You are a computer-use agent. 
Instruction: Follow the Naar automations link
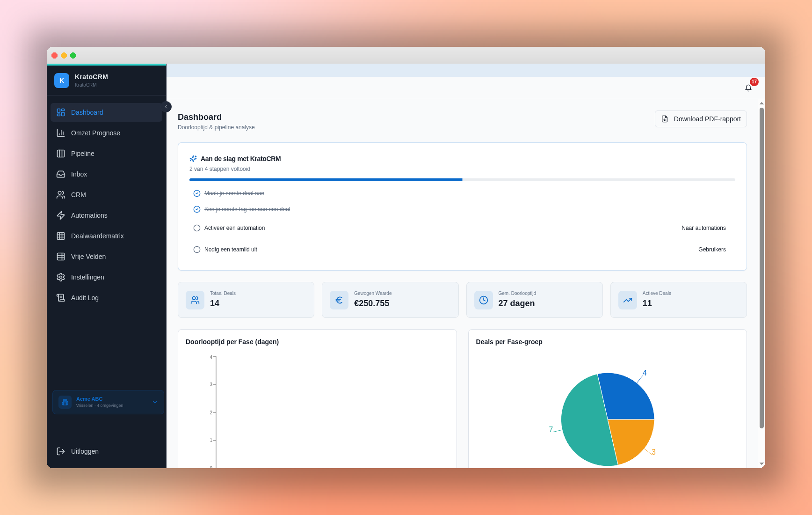(x=703, y=228)
